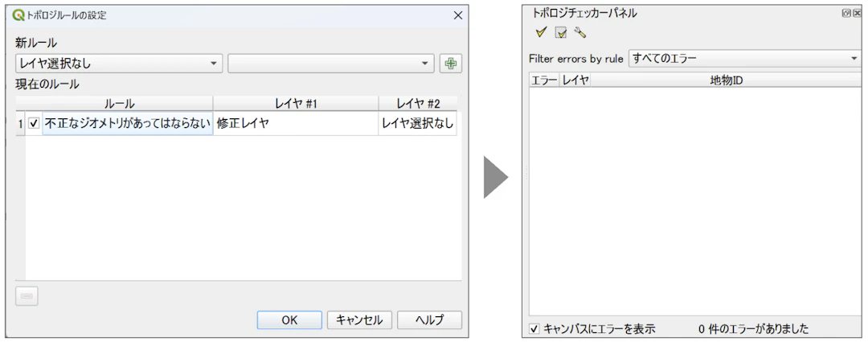The height and width of the screenshot is (342, 868).
Task: Click the ヘルプ button
Action: pos(429,319)
